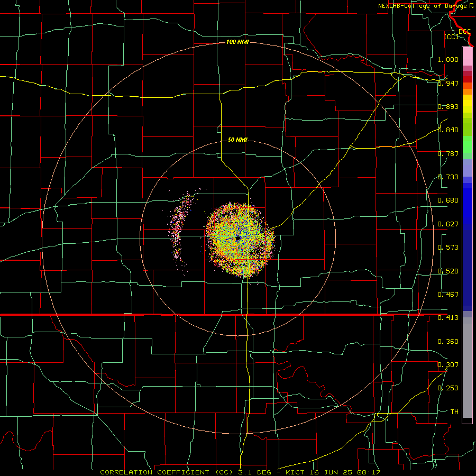
Task: Click the 0.520 legend value
Action: click(x=448, y=271)
